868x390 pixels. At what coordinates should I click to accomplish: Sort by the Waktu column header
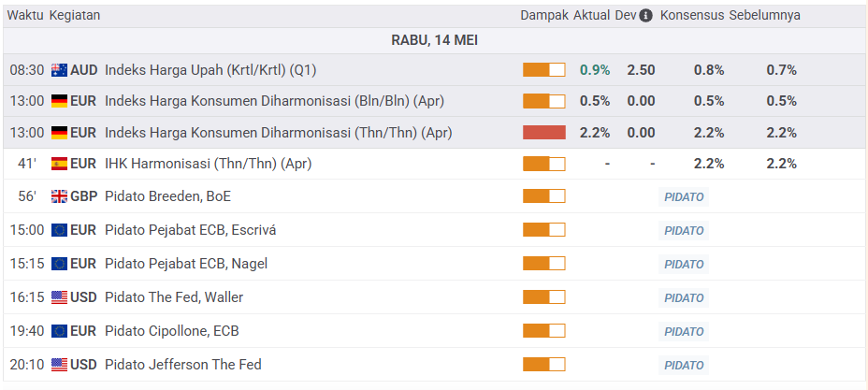tap(25, 16)
